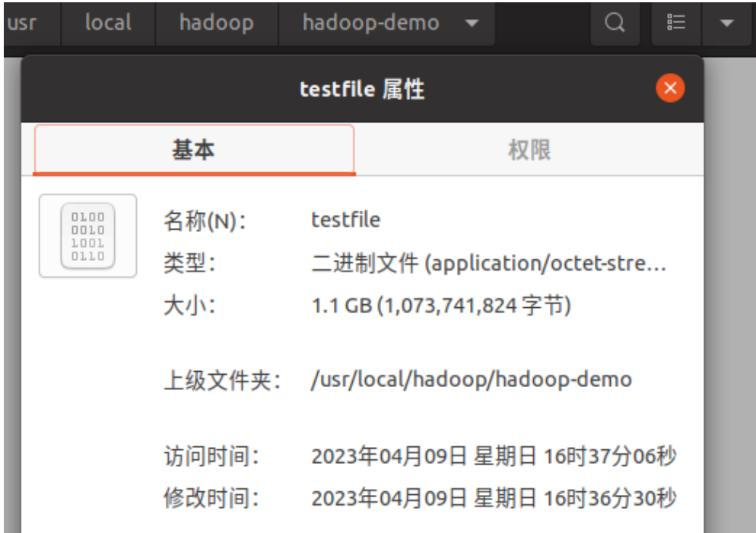
Task: Switch to the 权限 tab
Action: [529, 150]
